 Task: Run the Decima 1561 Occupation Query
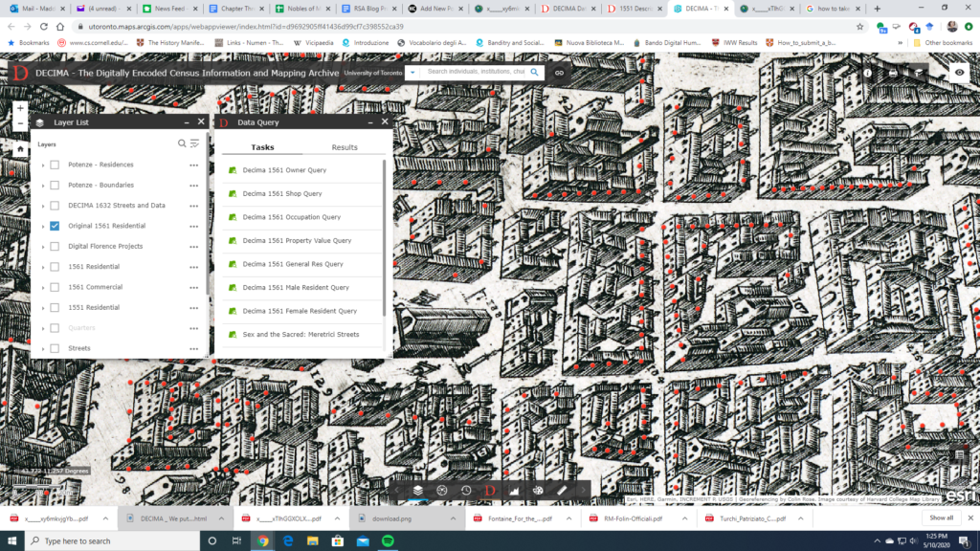(x=291, y=217)
